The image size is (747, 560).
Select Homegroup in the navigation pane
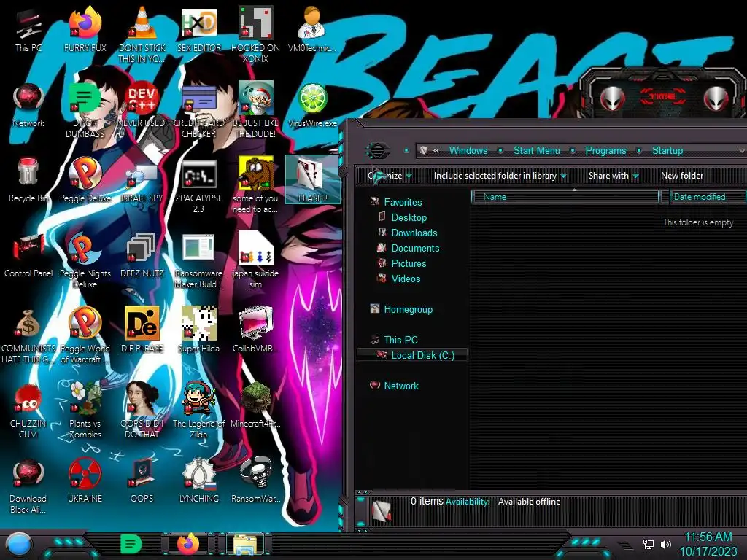(x=408, y=309)
